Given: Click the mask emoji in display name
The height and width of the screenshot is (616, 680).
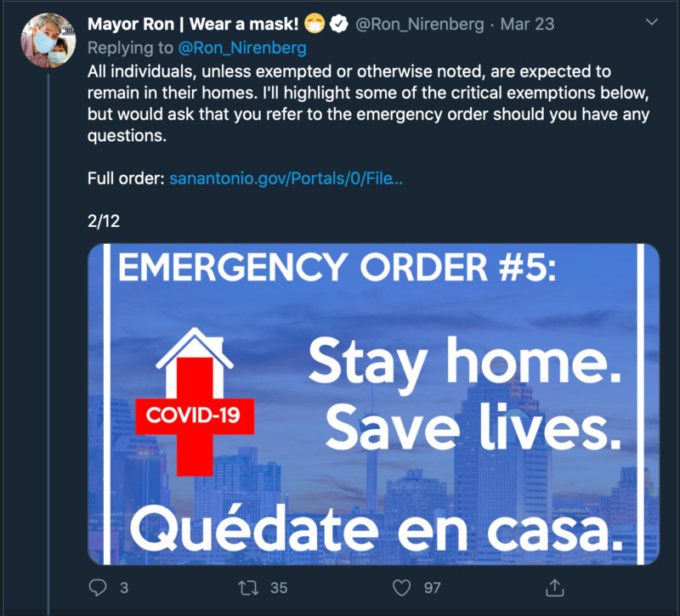Looking at the screenshot, I should [x=314, y=24].
